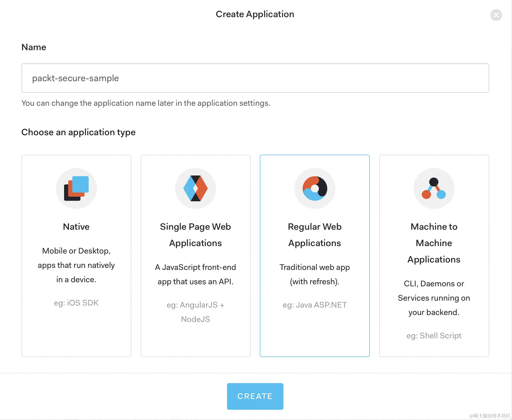Viewport: 512px width, 420px height.
Task: Click 'eg: Shell Script' example text
Action: pyautogui.click(x=434, y=335)
